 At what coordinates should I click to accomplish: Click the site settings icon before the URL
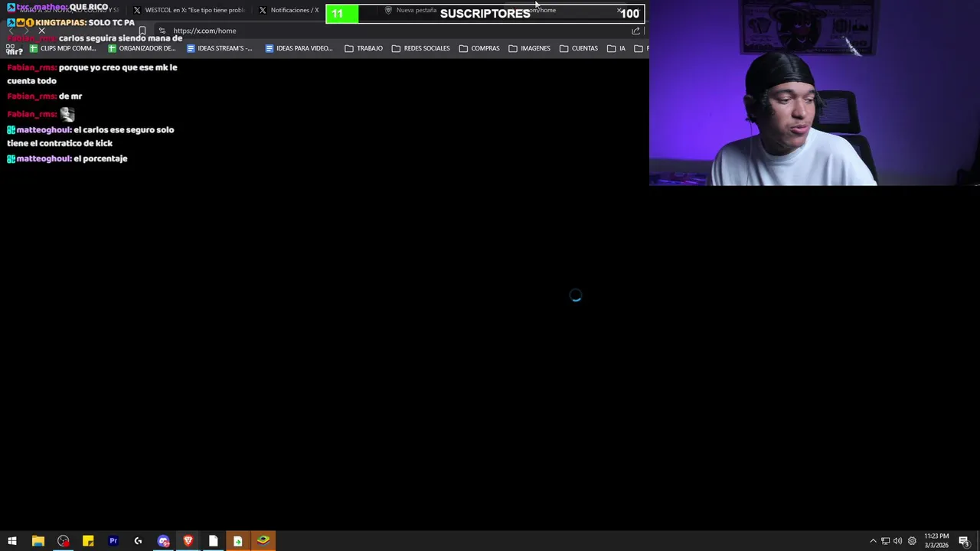pyautogui.click(x=162, y=31)
